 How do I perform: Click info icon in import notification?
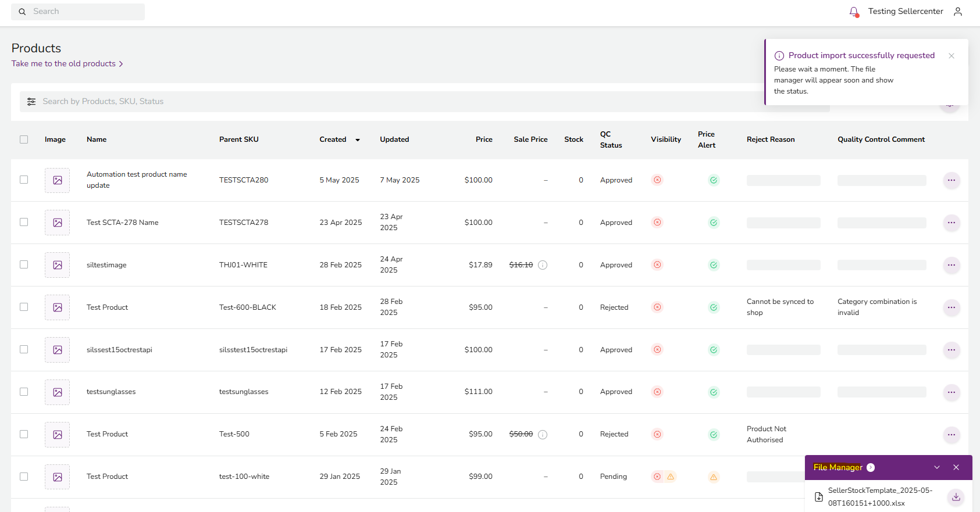[779, 56]
